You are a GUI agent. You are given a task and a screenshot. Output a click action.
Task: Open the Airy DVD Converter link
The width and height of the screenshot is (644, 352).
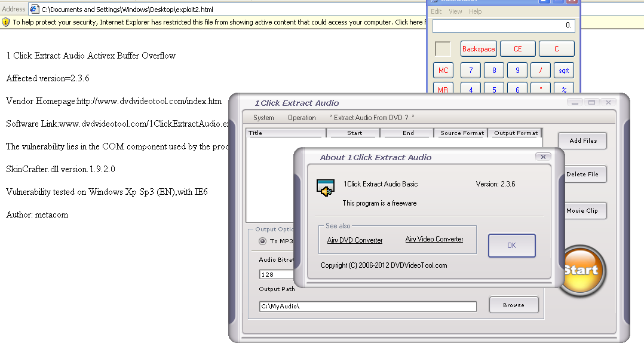point(355,240)
